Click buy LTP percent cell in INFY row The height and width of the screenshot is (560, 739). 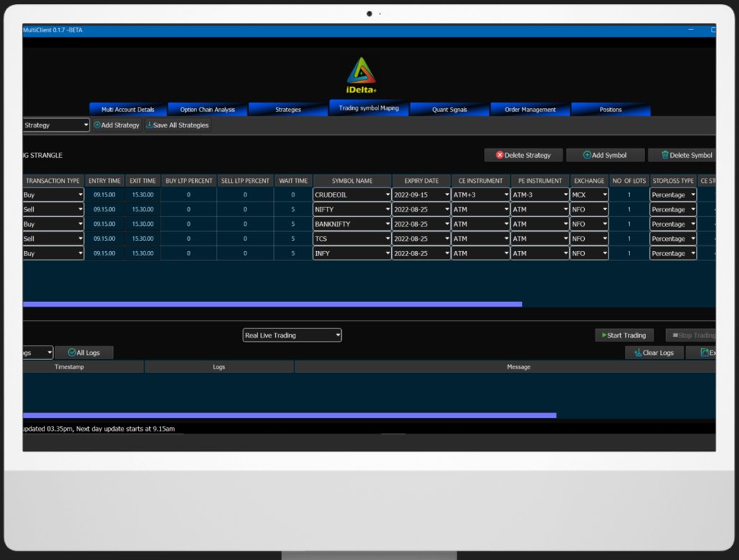(x=189, y=253)
